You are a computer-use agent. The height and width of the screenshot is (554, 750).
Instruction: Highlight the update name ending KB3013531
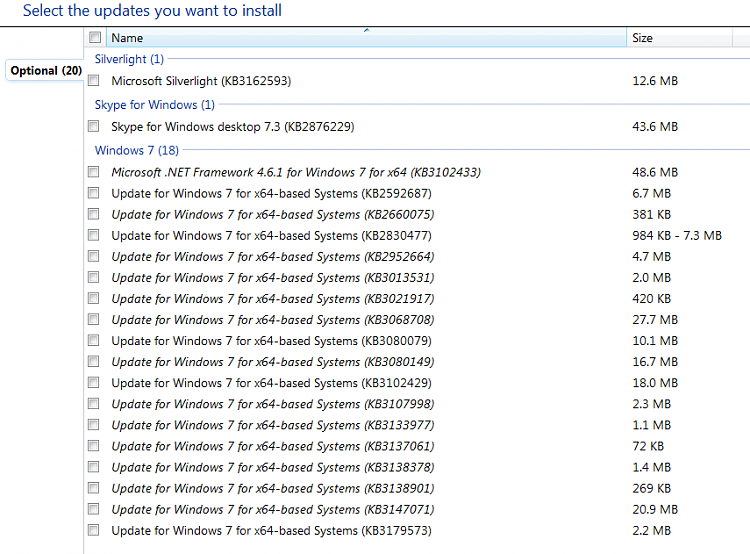(x=273, y=277)
